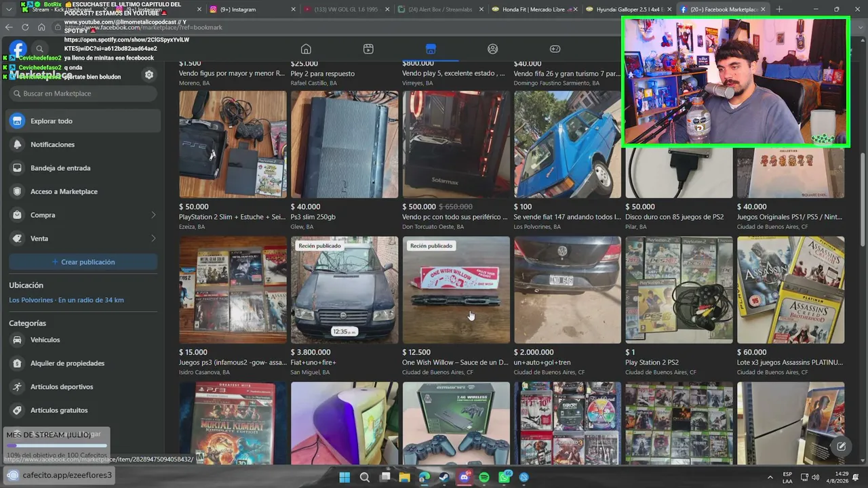Open the Gaming controller icon
868x488 pixels.
[x=555, y=49]
